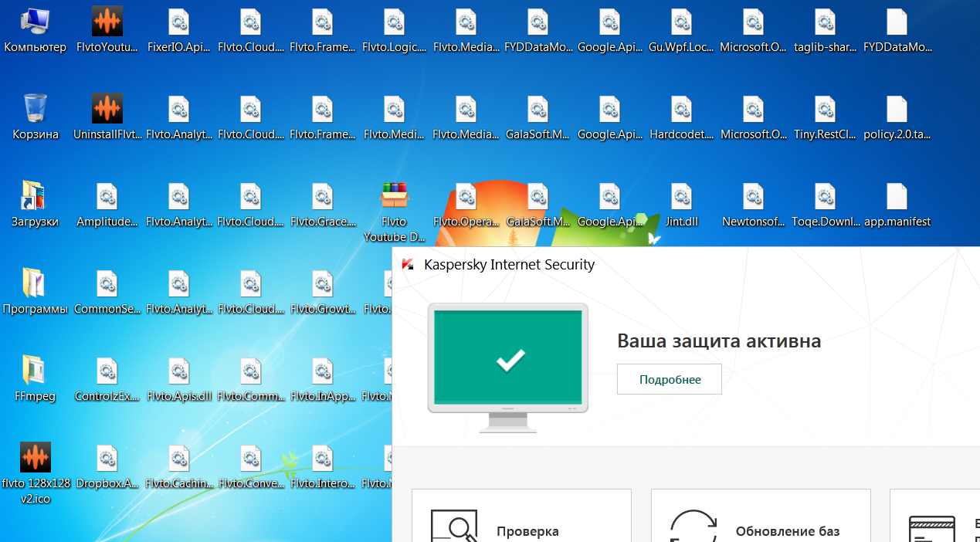This screenshot has width=980, height=542.
Task: Select the Flvto.Conve... file
Action: click(251, 467)
